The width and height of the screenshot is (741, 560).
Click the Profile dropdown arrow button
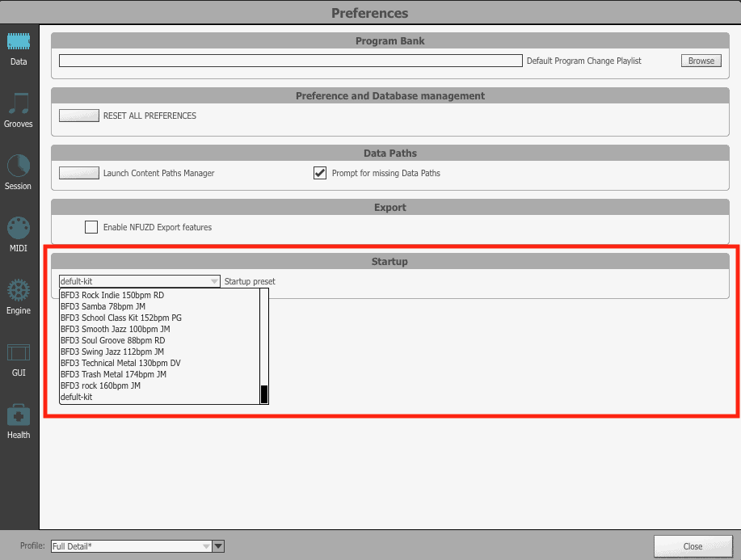pyautogui.click(x=218, y=546)
